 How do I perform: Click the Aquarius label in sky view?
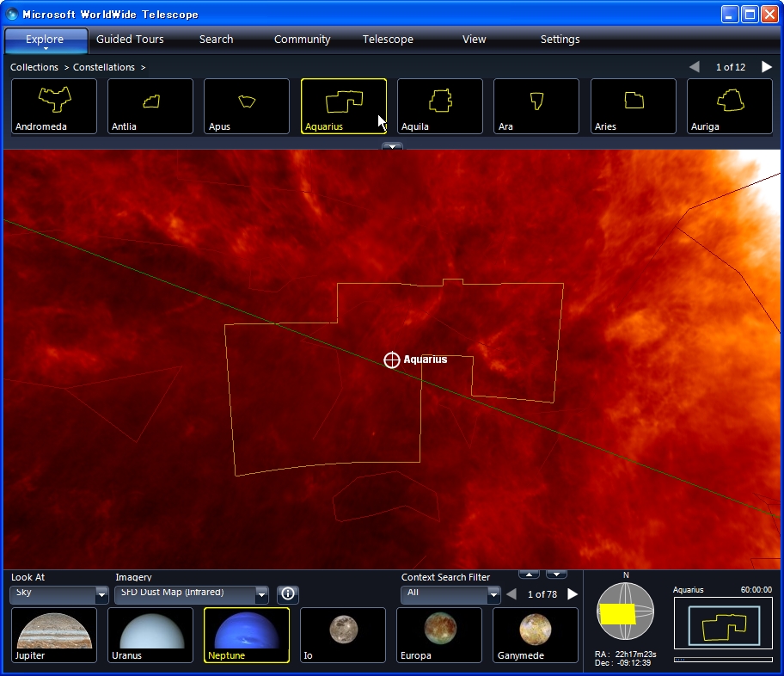pyautogui.click(x=426, y=360)
